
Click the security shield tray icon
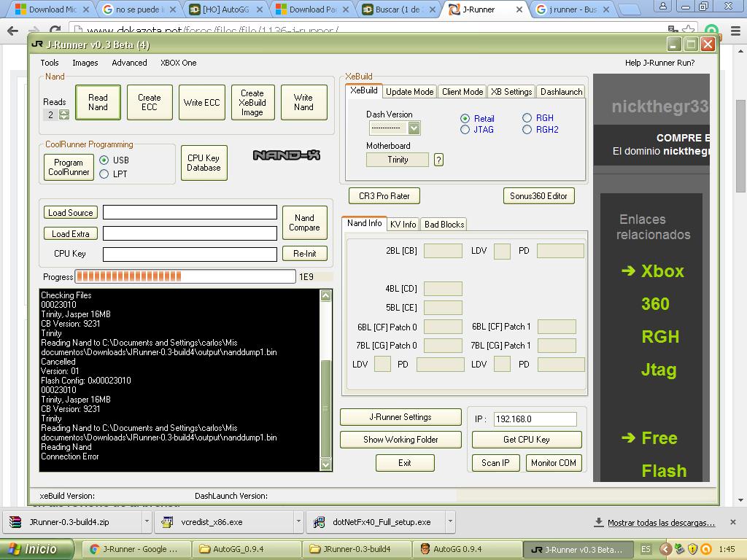point(692,549)
